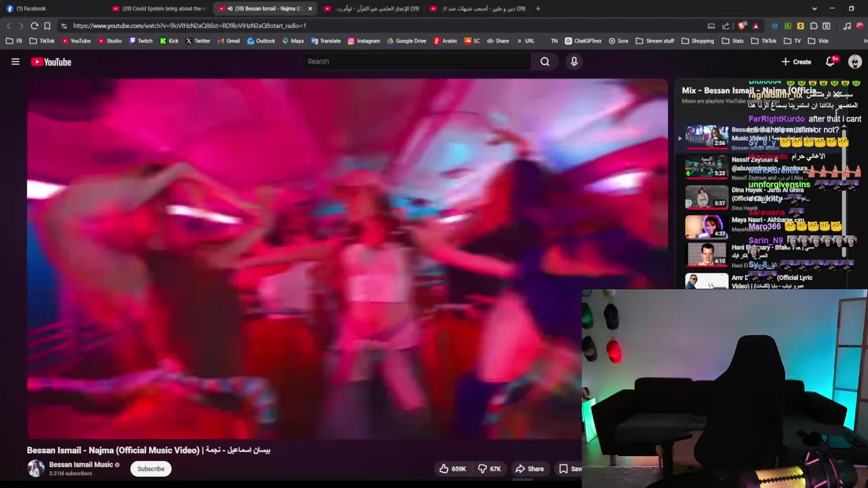Expand the Stats bookmarks folder
The height and width of the screenshot is (488, 868).
(732, 41)
